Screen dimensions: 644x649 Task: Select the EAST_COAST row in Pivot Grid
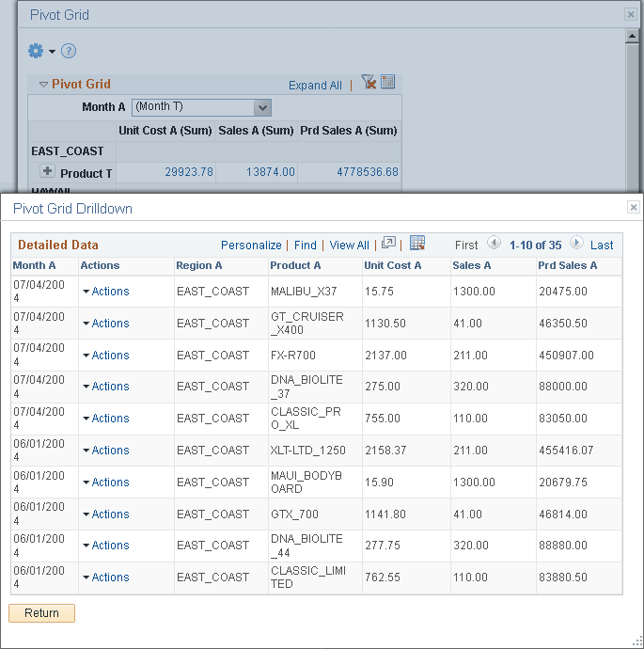(x=67, y=151)
